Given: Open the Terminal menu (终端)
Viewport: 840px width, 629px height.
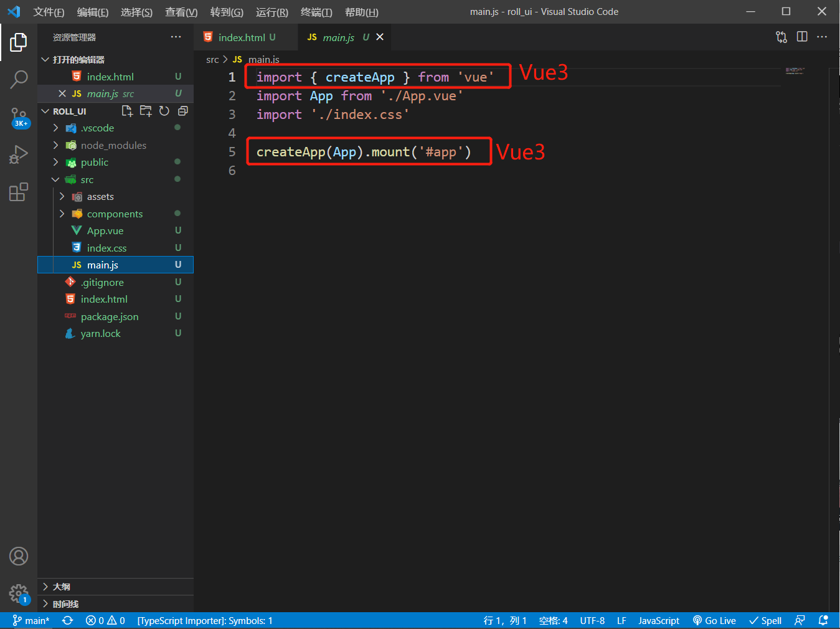Looking at the screenshot, I should 316,12.
